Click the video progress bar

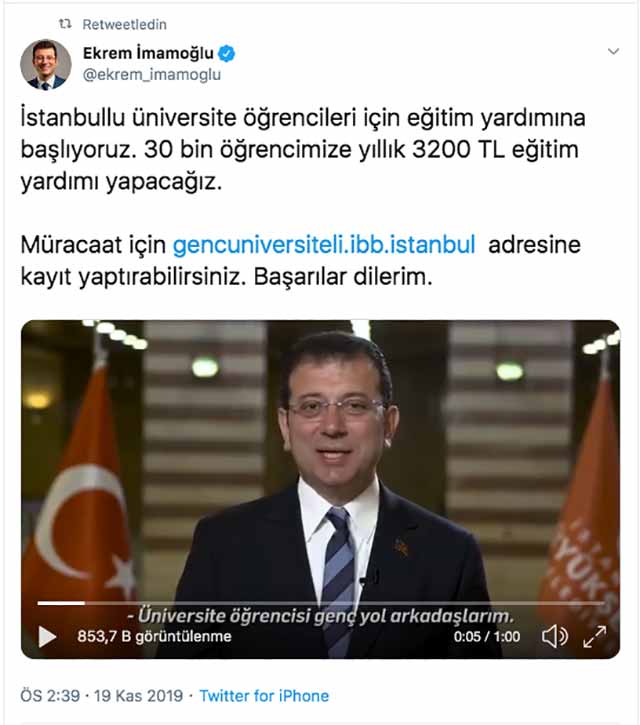tap(321, 603)
